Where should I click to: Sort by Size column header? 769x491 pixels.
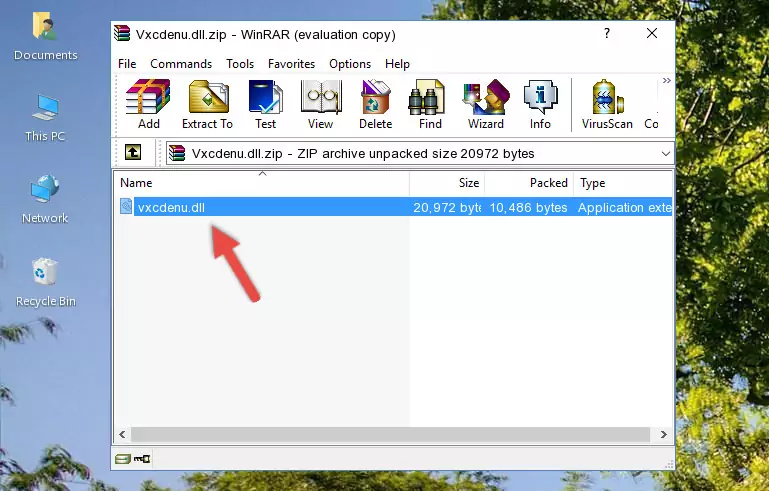(x=447, y=183)
